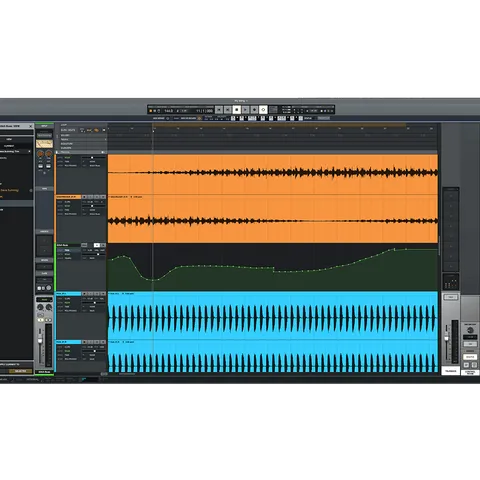Open the Control Room tab at bottom right
The image size is (480, 480).
tap(470, 372)
